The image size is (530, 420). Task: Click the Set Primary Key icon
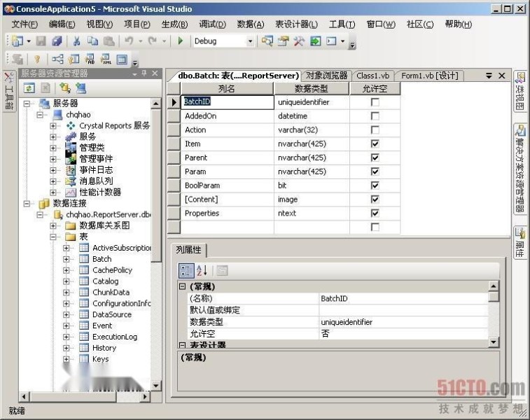pyautogui.click(x=37, y=59)
